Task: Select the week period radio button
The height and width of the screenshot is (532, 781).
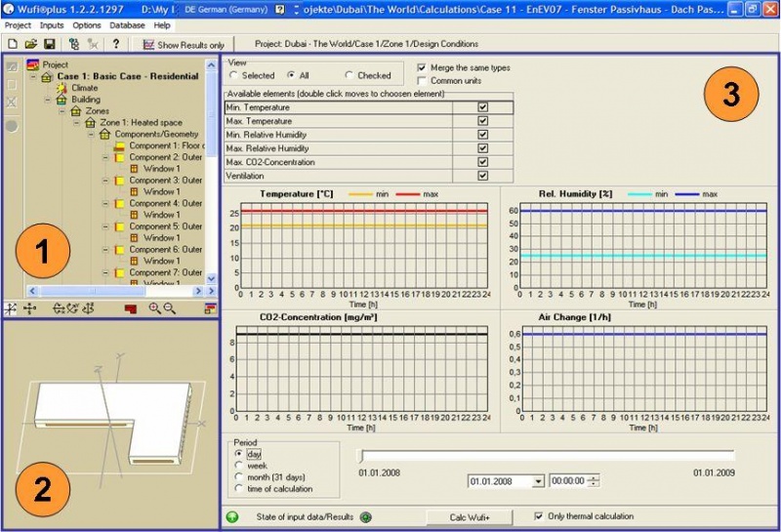Action: [x=239, y=466]
